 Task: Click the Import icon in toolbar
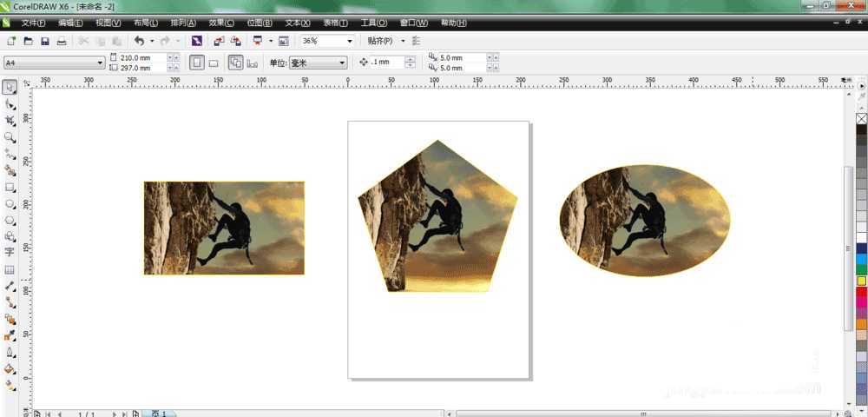click(218, 41)
